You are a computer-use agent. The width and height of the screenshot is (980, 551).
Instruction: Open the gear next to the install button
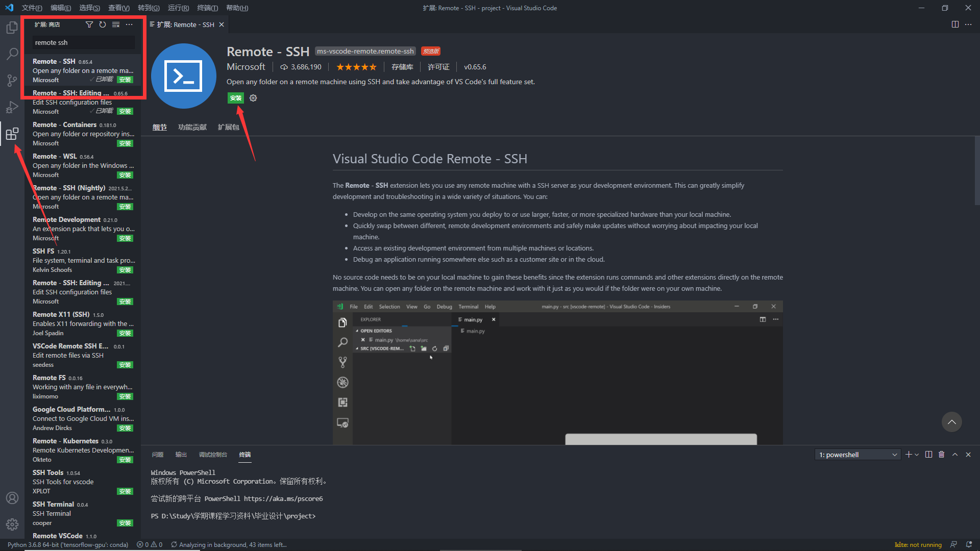[x=253, y=98]
